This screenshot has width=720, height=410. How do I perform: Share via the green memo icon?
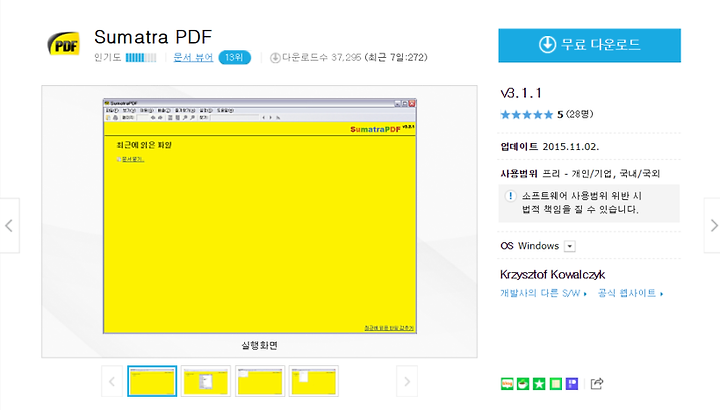coord(556,384)
